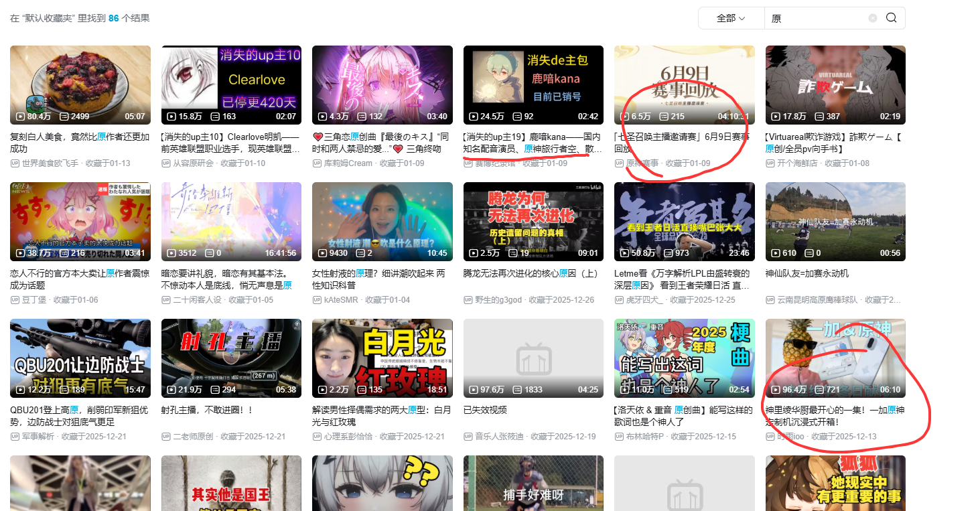Open uploader 军事解析 profile
Viewport: 980px width, 511px height.
(x=38, y=437)
